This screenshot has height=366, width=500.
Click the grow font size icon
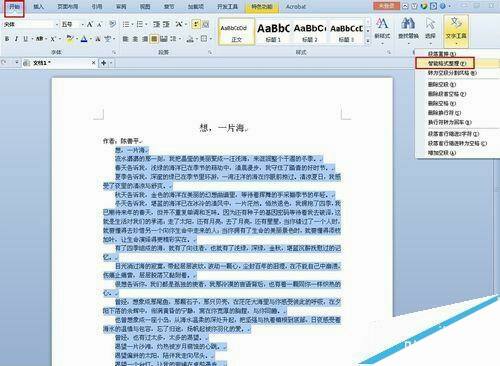(90, 24)
